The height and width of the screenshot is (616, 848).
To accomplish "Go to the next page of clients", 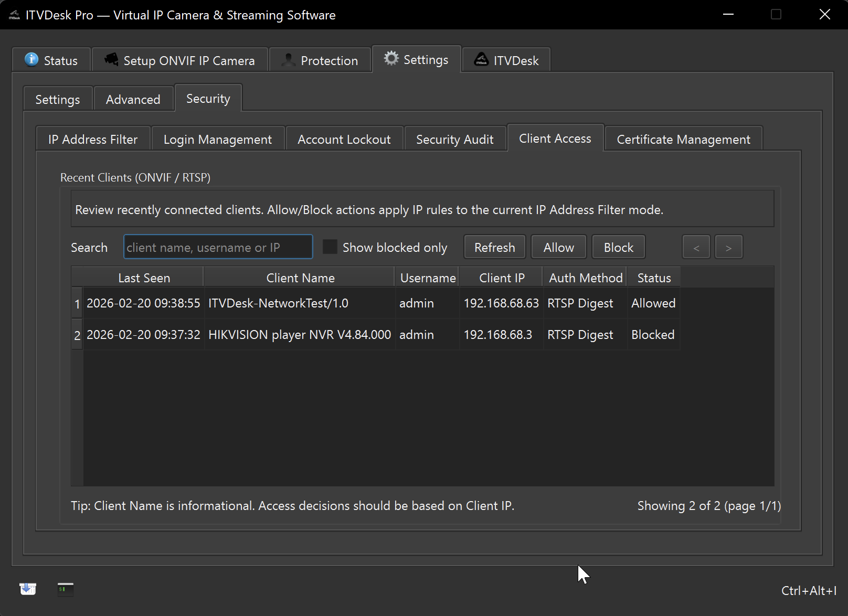I will [x=728, y=248].
